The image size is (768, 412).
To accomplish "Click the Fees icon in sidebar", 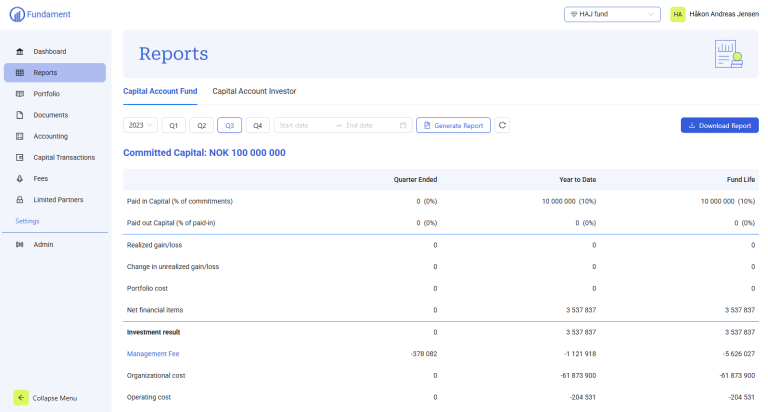I will (x=20, y=179).
